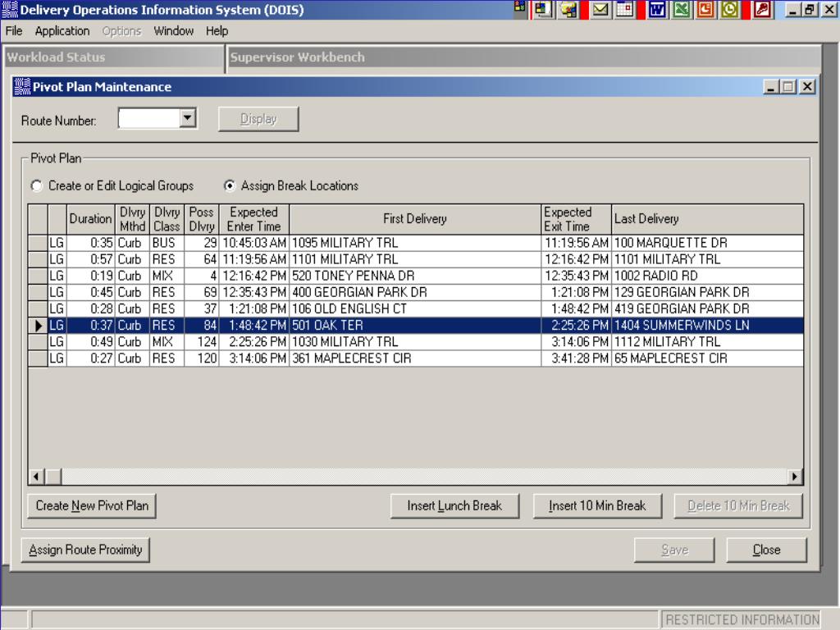Click cell '65 MAPLECREST CIR'
The width and height of the screenshot is (840, 630).
click(x=707, y=358)
